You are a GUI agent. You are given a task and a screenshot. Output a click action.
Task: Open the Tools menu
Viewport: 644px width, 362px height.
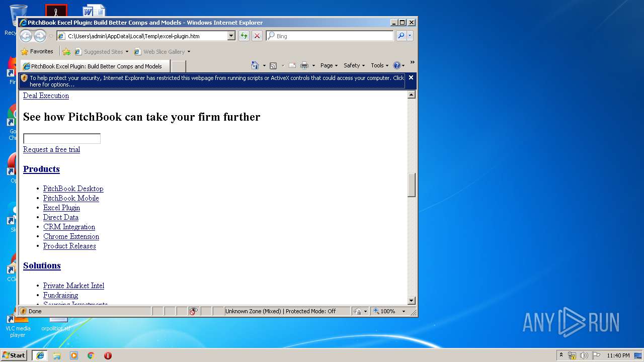pos(380,65)
